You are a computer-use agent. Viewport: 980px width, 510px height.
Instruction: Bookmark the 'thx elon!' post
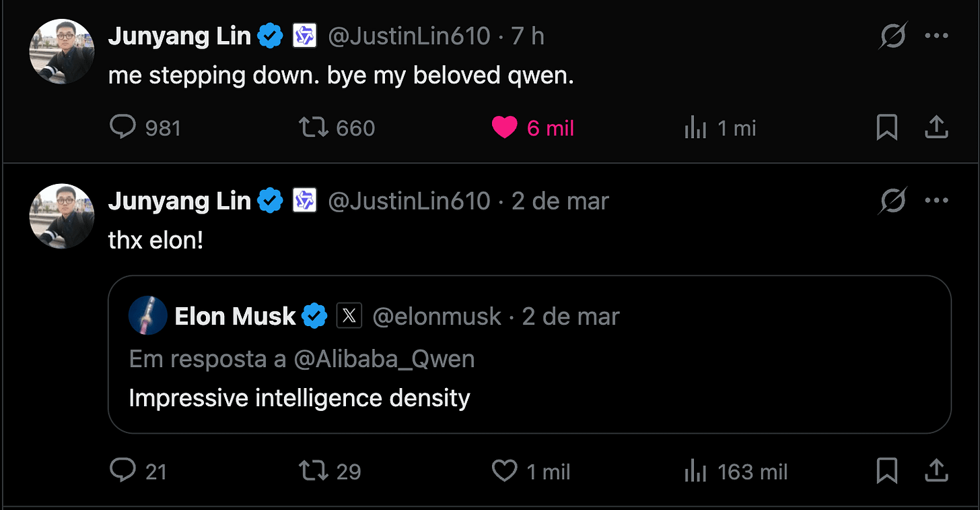887,471
